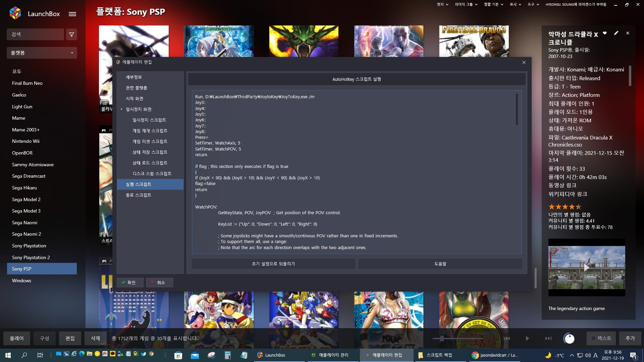Image resolution: width=644 pixels, height=362 pixels.
Task: Launch Internet Explorer from quick launch
Action: [x=74, y=354]
